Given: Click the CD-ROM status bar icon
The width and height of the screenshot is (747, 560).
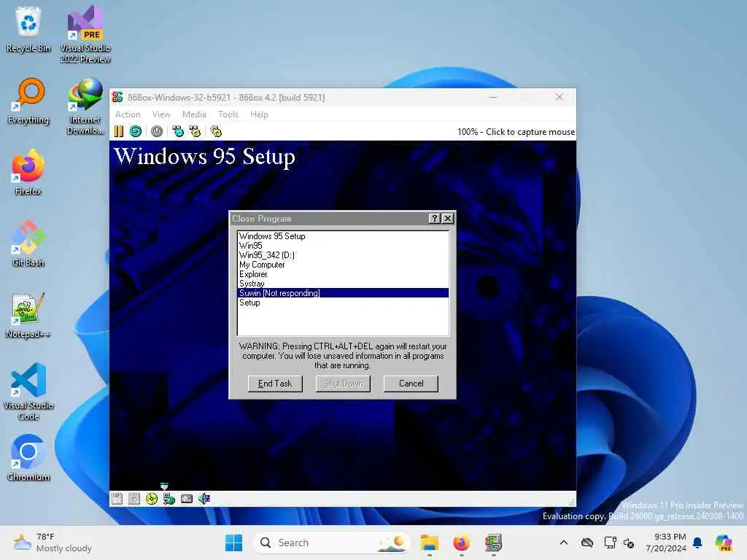Looking at the screenshot, I should (152, 499).
